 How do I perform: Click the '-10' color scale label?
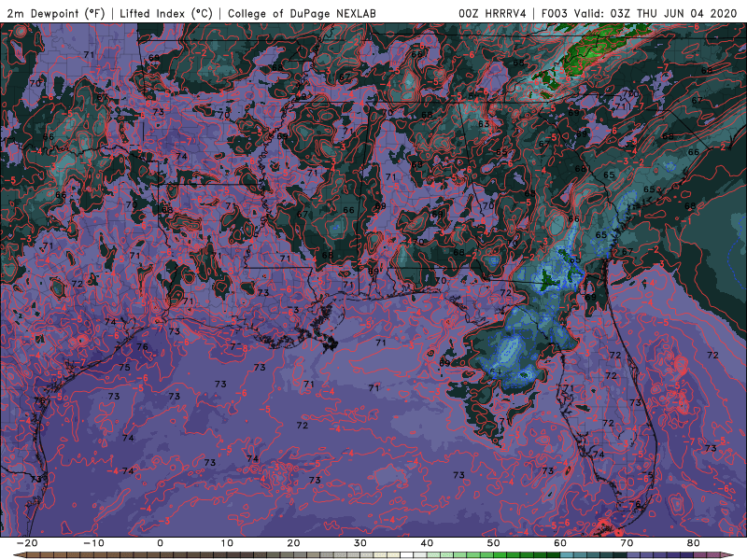(x=93, y=543)
